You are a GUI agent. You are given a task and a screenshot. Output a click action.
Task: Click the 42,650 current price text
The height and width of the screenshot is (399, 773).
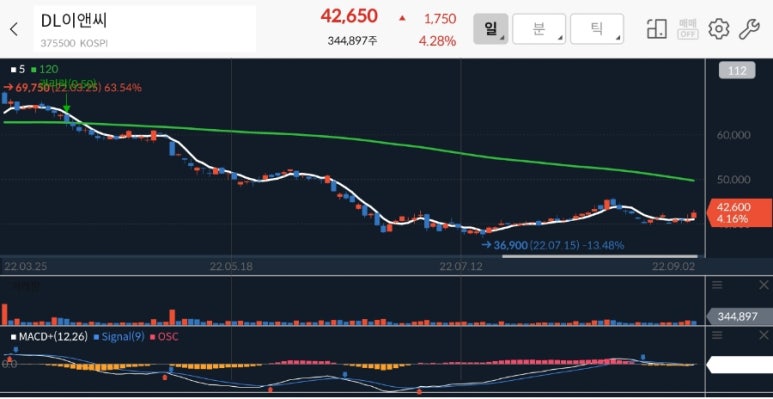[349, 16]
